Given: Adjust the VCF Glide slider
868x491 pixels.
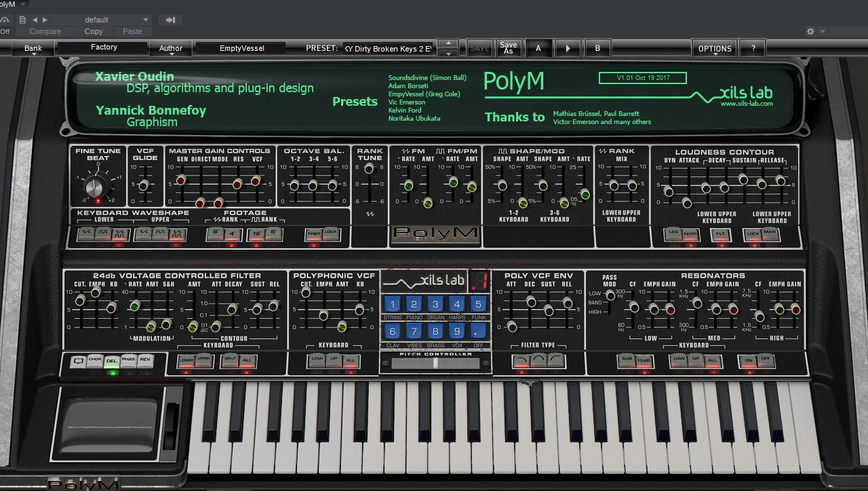Looking at the screenshot, I should click(x=144, y=184).
